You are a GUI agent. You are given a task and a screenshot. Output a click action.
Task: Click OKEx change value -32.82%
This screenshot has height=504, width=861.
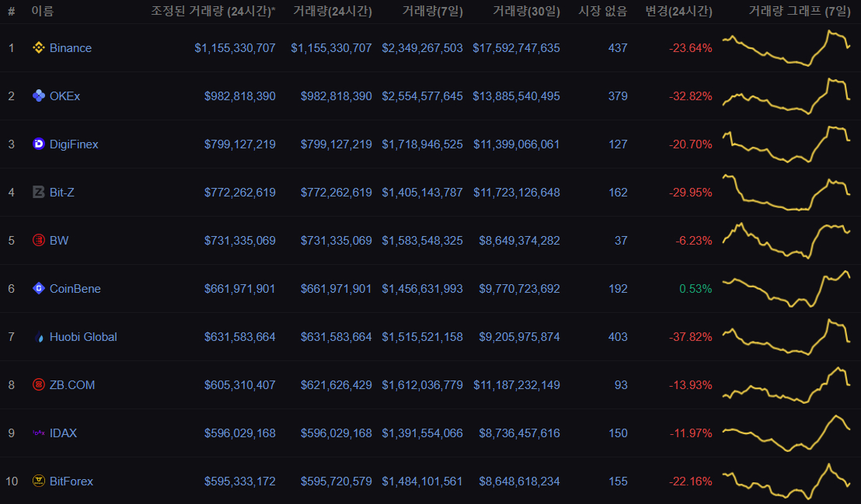pyautogui.click(x=691, y=96)
